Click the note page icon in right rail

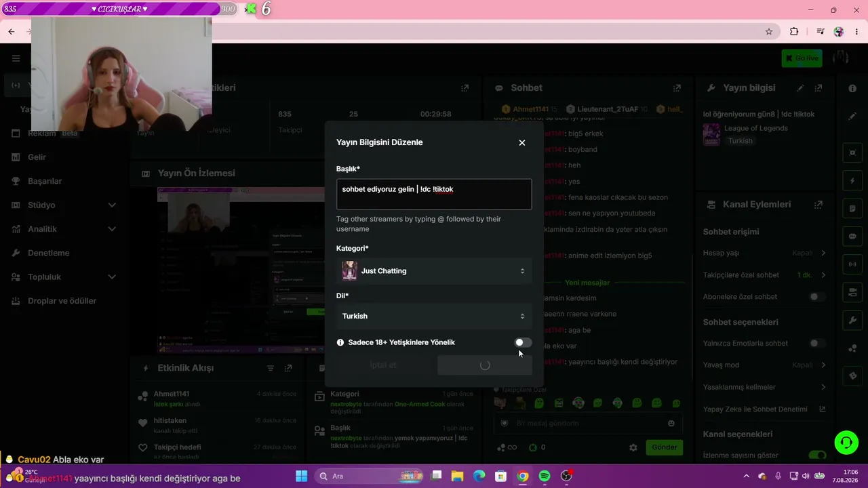(852, 209)
